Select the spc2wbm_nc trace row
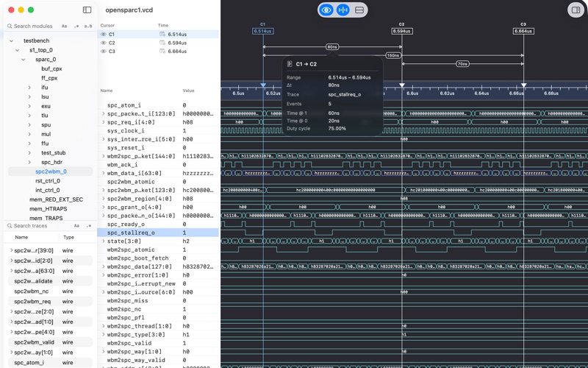Screen dimensions: 588x368 pos(50,291)
